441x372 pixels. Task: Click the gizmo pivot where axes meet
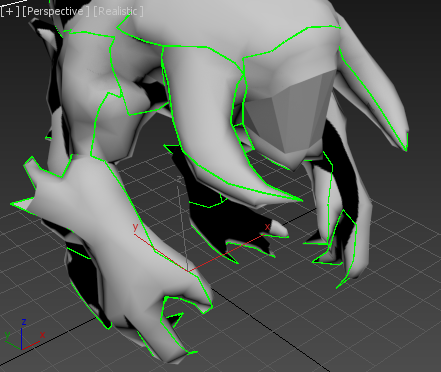click(189, 271)
